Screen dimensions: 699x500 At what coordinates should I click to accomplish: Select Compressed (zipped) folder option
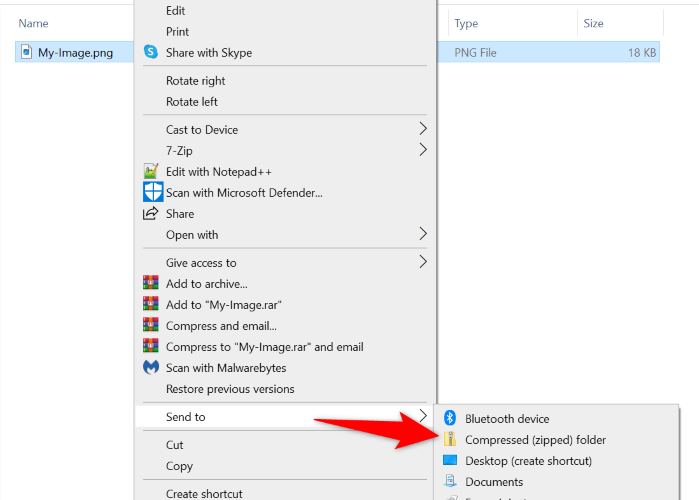[x=535, y=440]
